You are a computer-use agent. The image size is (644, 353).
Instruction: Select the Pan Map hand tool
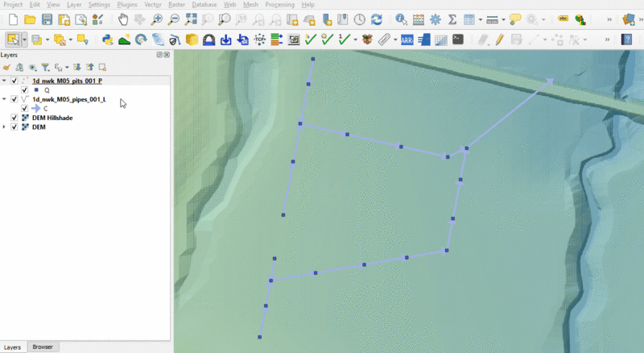[122, 19]
